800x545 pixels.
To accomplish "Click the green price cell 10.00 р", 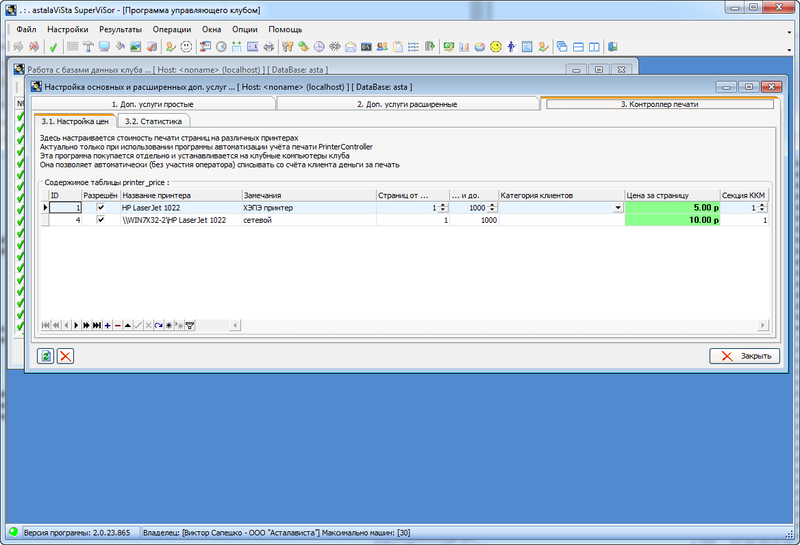I will (x=672, y=220).
